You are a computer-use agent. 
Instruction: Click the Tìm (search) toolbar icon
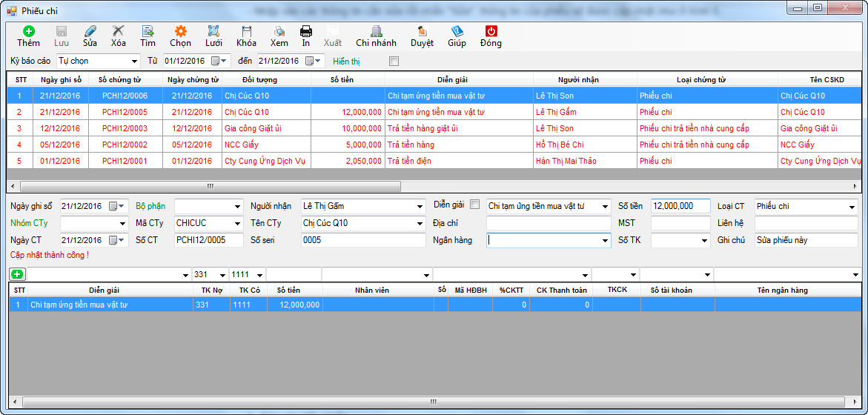coord(148,32)
